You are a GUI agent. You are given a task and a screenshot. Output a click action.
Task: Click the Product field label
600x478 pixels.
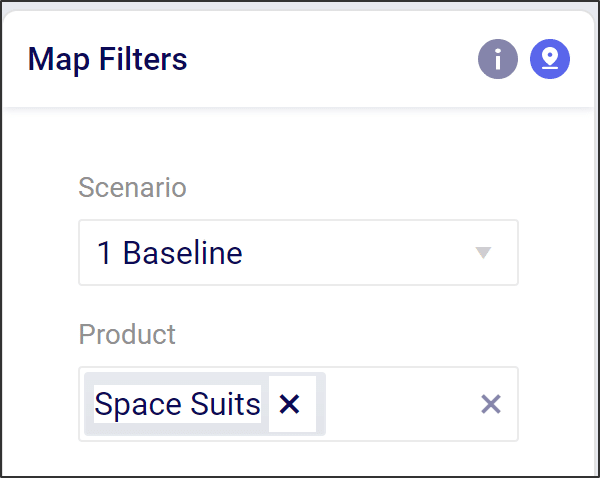127,334
